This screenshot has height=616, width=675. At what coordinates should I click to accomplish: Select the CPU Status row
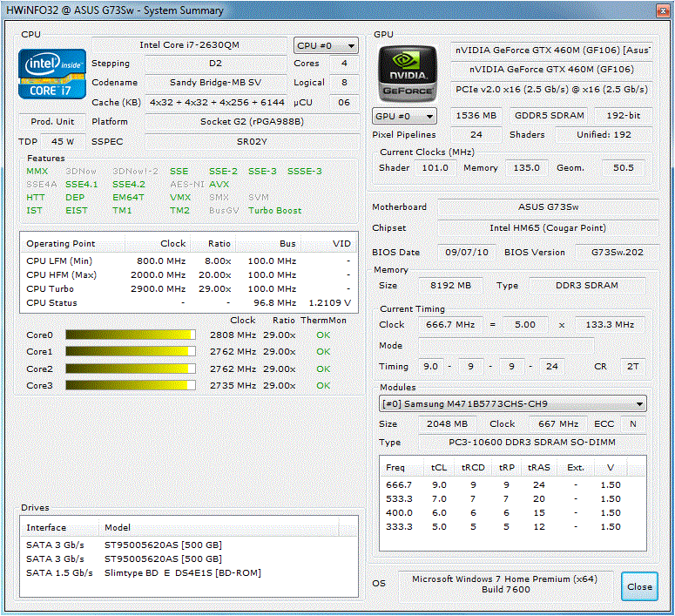pos(188,303)
